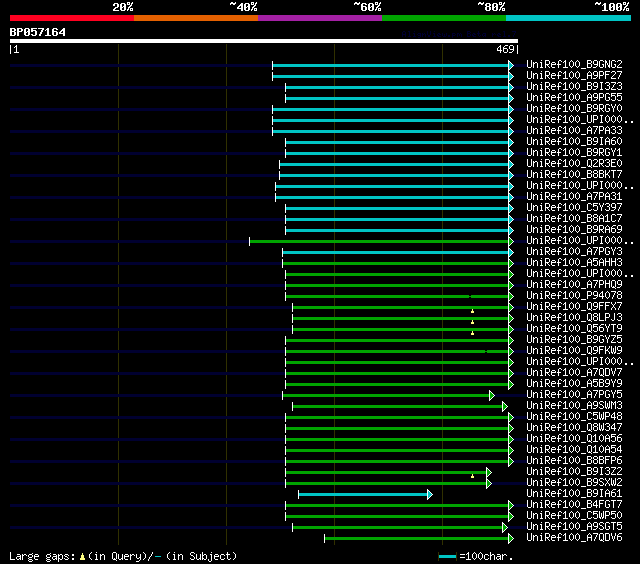
Task: Click the yellow gap marker on the UniRef100_Q56YT9 alignment
Action: pos(473,333)
